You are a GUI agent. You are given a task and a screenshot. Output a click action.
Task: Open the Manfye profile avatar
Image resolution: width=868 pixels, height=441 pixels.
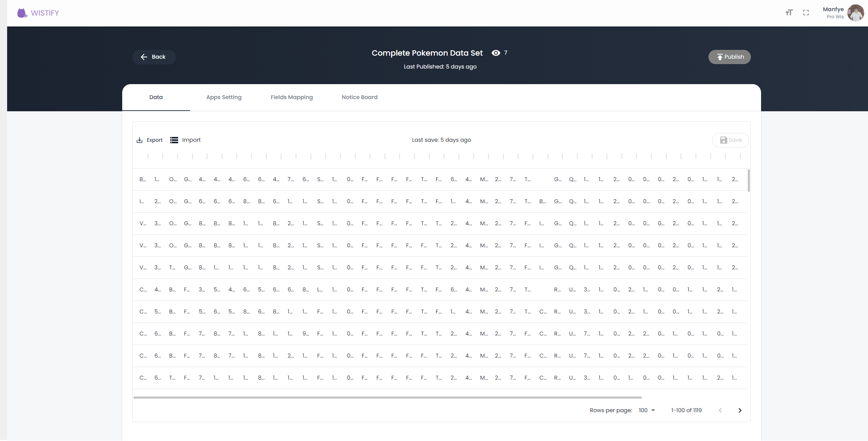click(855, 13)
